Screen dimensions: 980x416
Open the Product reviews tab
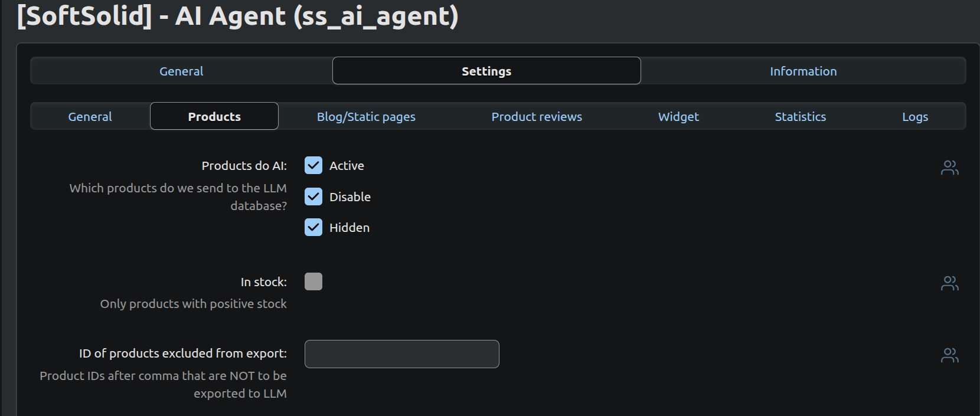[537, 117]
